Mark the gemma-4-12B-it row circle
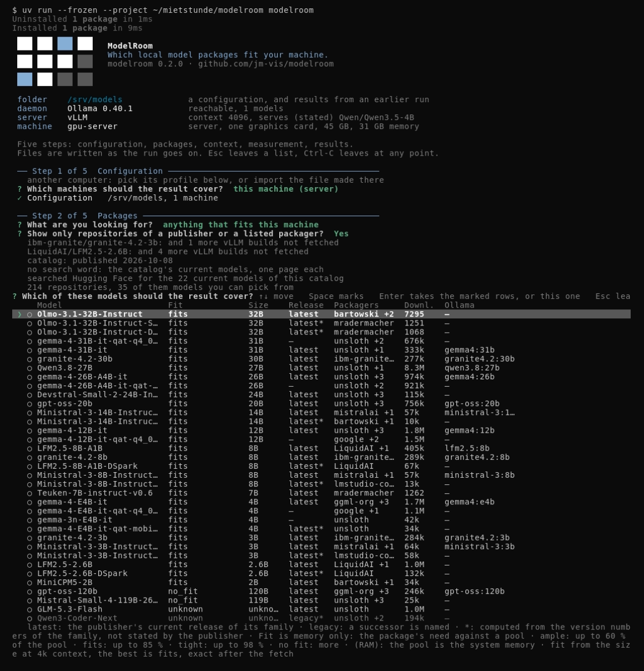The image size is (644, 671). point(29,430)
